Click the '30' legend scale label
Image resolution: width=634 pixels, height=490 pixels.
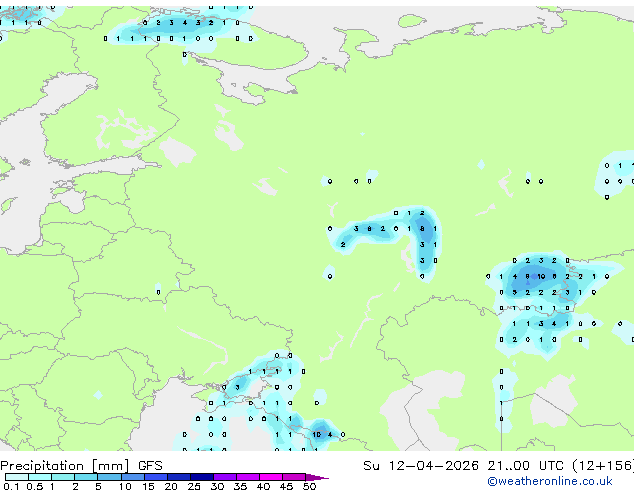pyautogui.click(x=218, y=486)
